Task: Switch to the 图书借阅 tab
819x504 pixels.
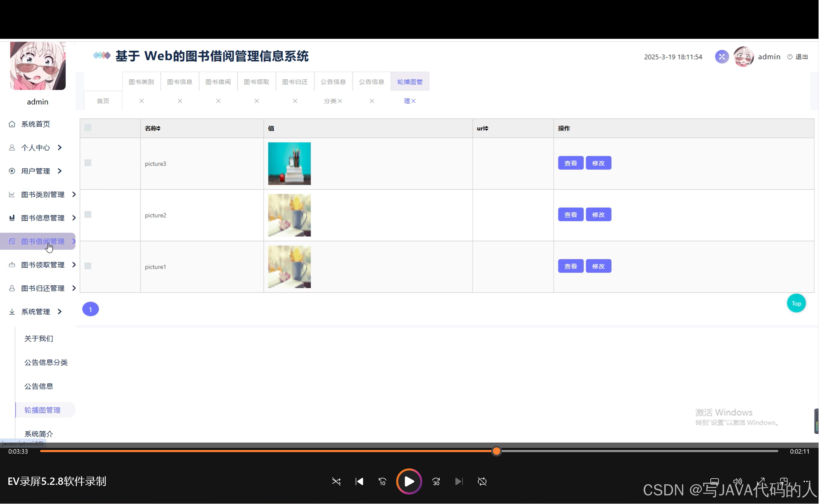Action: click(x=218, y=82)
